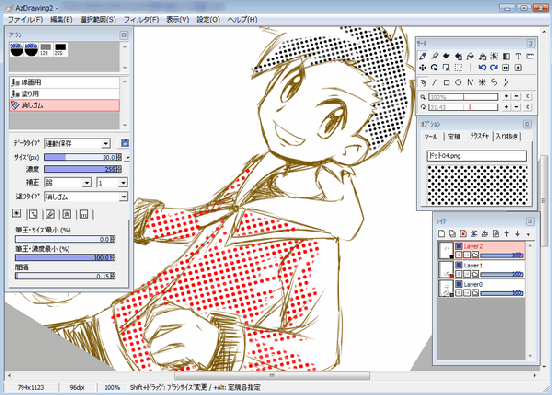Select the gradient tool icon left of T
552x395 pixels.
click(506, 56)
